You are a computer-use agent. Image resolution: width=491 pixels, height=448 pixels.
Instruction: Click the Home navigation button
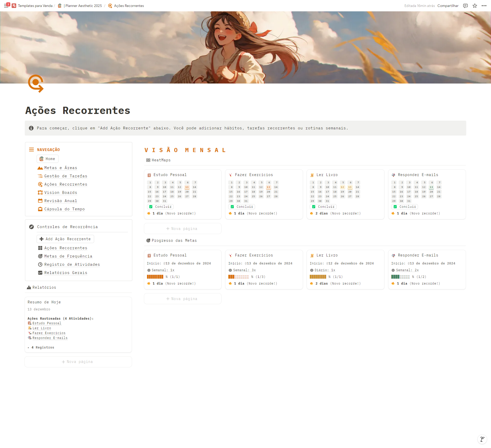[x=47, y=159]
